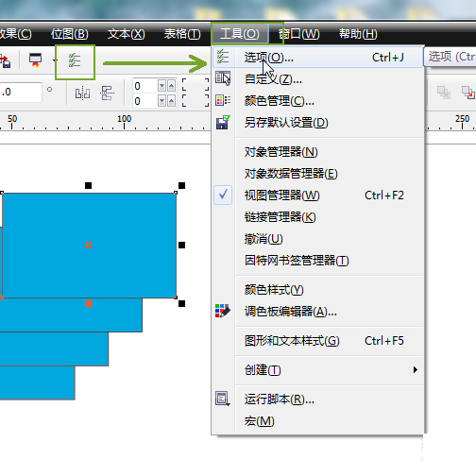Click the Options checklist icon in toolbar
The height and width of the screenshot is (476, 476).
[x=75, y=60]
